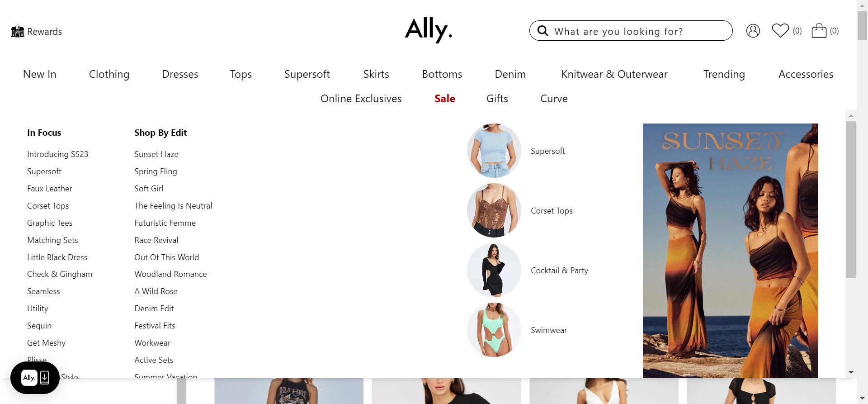Open the user account icon
The image size is (868, 404).
(753, 31)
